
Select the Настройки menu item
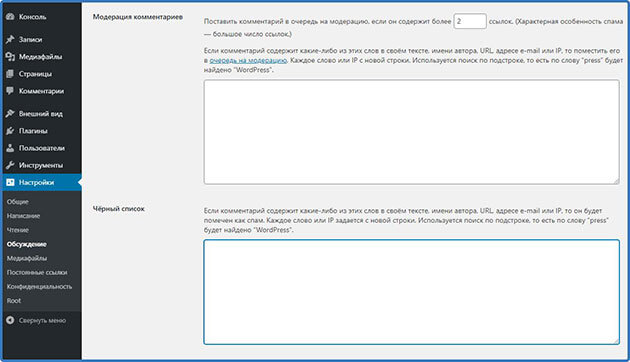(x=42, y=182)
